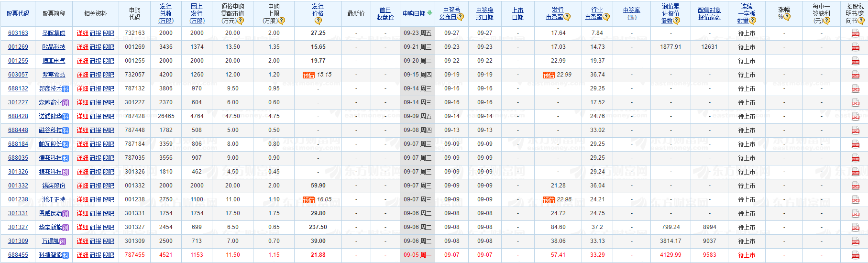Open stock name link 浙江正特

tap(54, 199)
